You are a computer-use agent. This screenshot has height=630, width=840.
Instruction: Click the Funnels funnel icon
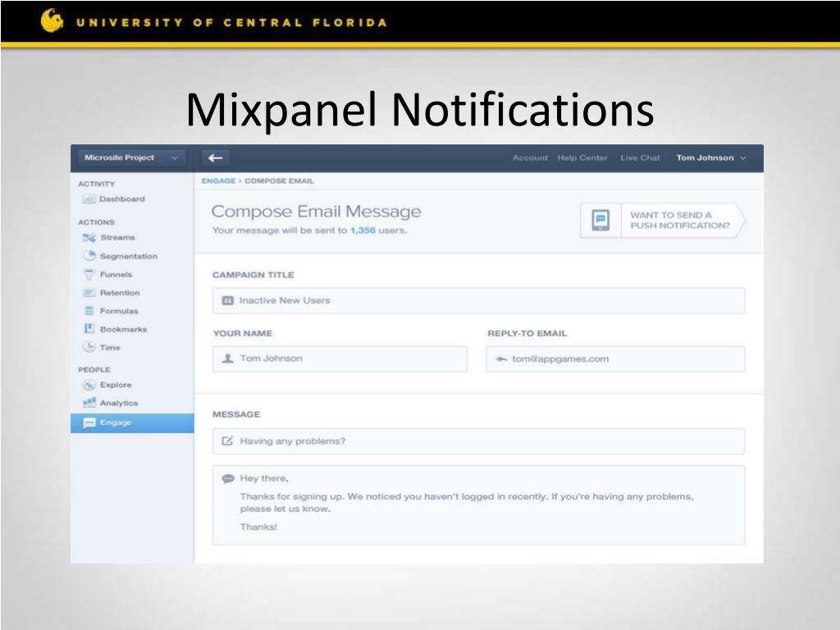89,274
